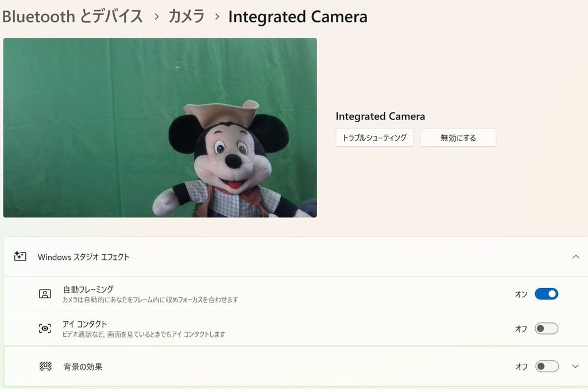Click the 自動フレーミング label
This screenshot has width=588, height=389.
click(x=88, y=289)
